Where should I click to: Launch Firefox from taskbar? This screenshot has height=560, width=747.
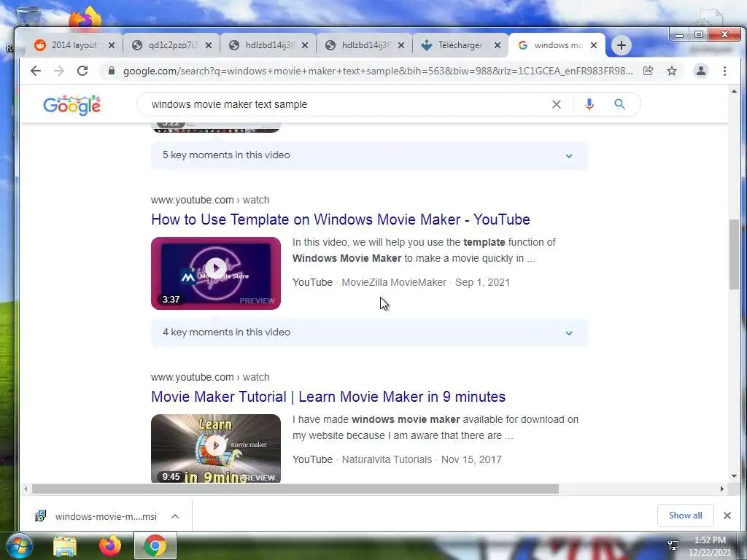pos(110,545)
